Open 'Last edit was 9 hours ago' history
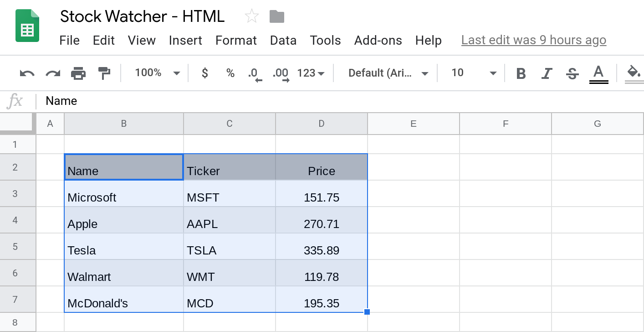Viewport: 644px width, 332px height. [534, 40]
